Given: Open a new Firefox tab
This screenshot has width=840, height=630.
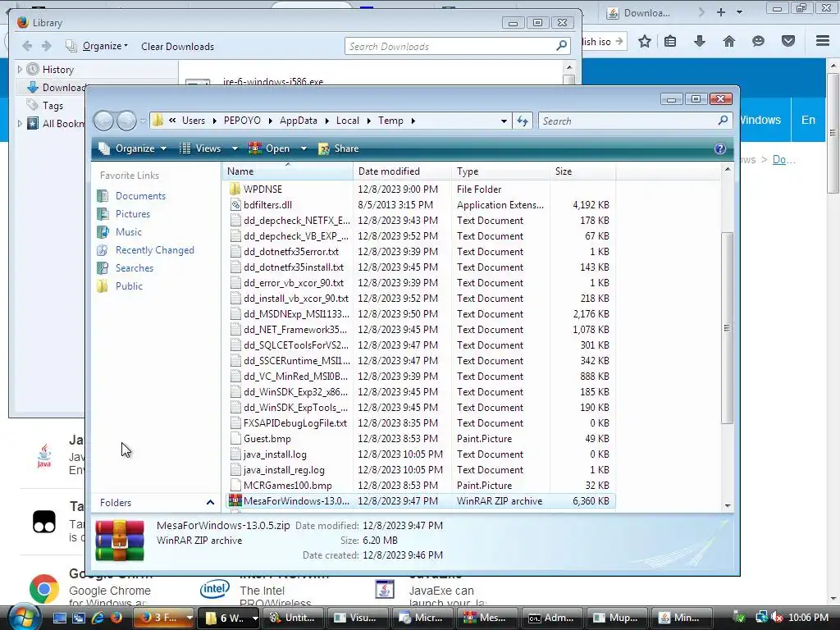Looking at the screenshot, I should [x=721, y=11].
